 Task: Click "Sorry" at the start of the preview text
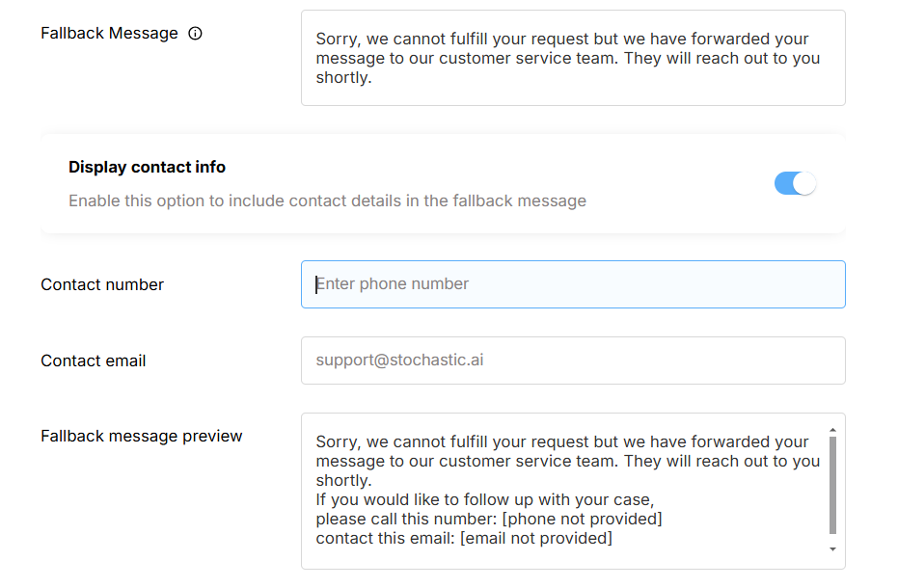click(x=336, y=441)
